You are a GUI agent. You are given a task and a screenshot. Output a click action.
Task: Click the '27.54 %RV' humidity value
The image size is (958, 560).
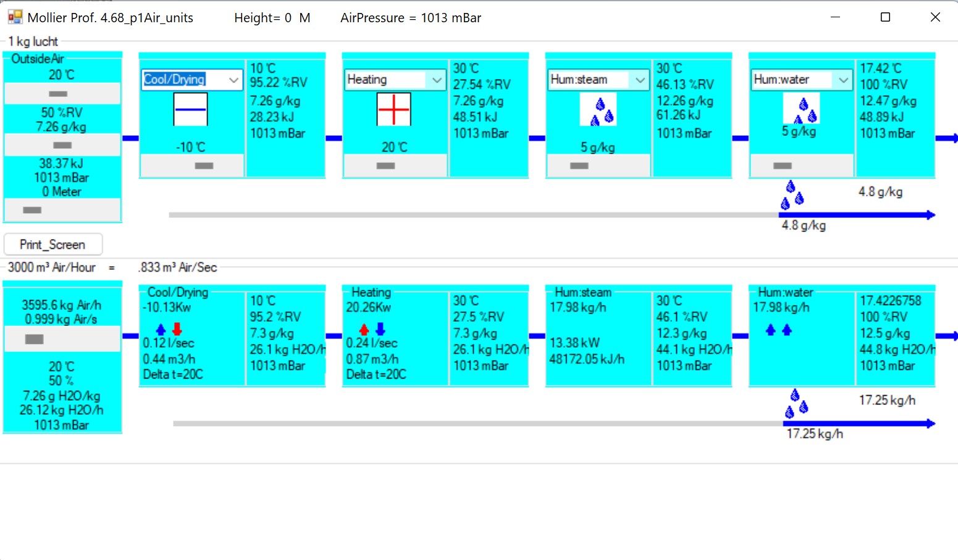482,85
